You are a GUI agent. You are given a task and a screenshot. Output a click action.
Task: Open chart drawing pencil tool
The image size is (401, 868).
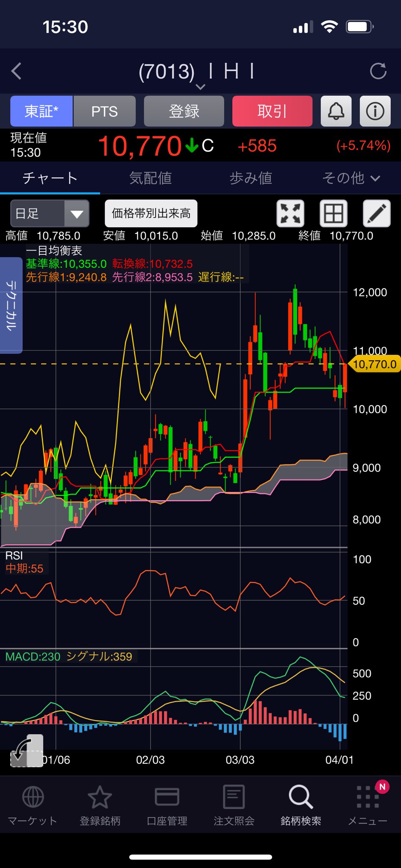pos(377,213)
